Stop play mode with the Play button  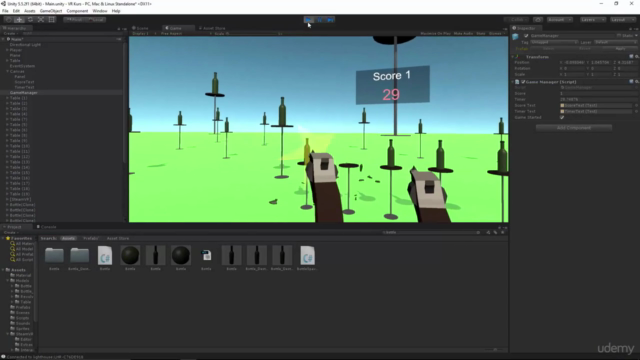coord(309,20)
